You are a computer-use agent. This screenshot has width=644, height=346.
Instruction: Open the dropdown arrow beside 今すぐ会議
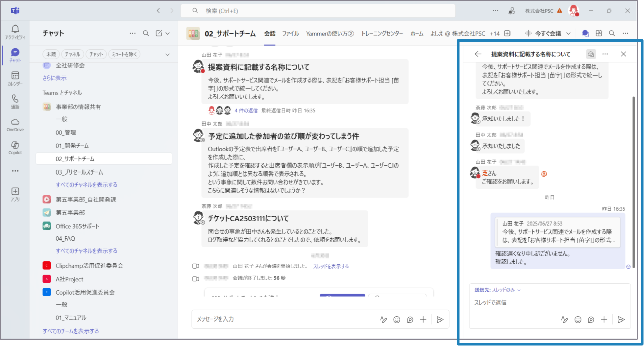coord(568,33)
